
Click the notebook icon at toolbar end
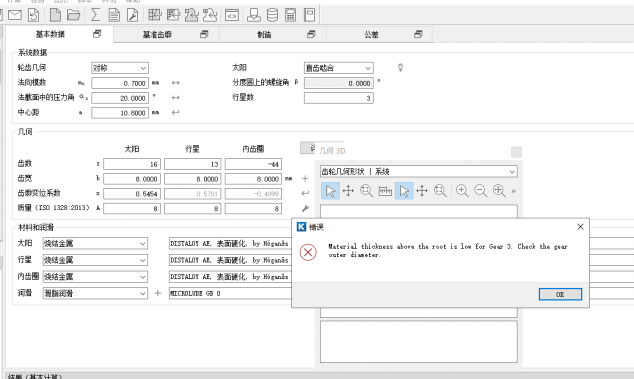tap(309, 15)
